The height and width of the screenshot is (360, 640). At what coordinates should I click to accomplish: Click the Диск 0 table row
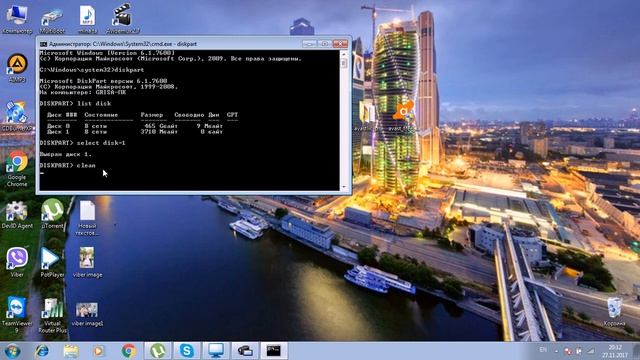pyautogui.click(x=135, y=126)
